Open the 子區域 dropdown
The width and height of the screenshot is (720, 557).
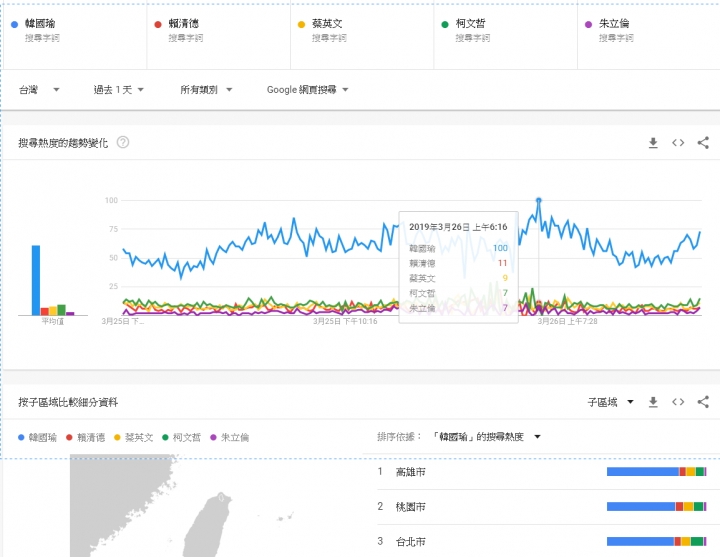[611, 402]
